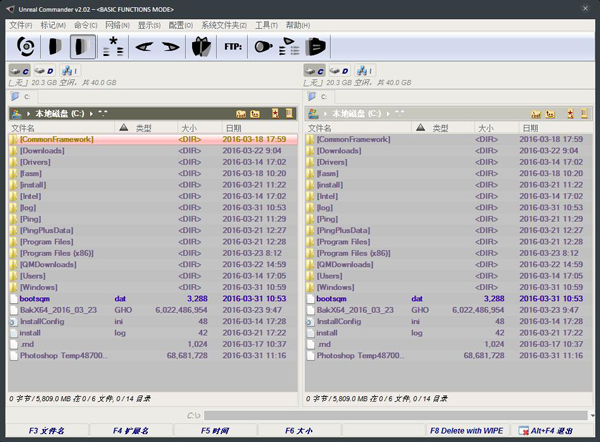Toggle the highlighted dual-panel view toolbar button
The width and height of the screenshot is (600, 442).
tap(83, 47)
